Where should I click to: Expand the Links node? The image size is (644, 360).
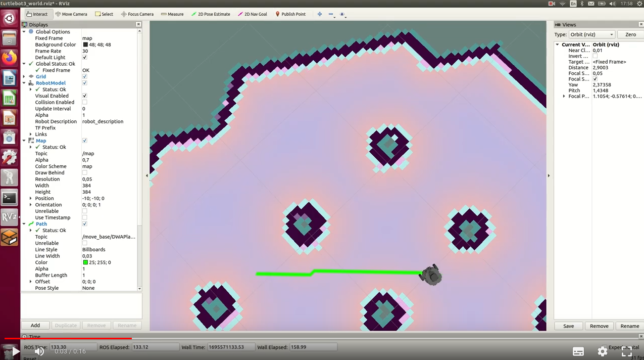pos(31,134)
